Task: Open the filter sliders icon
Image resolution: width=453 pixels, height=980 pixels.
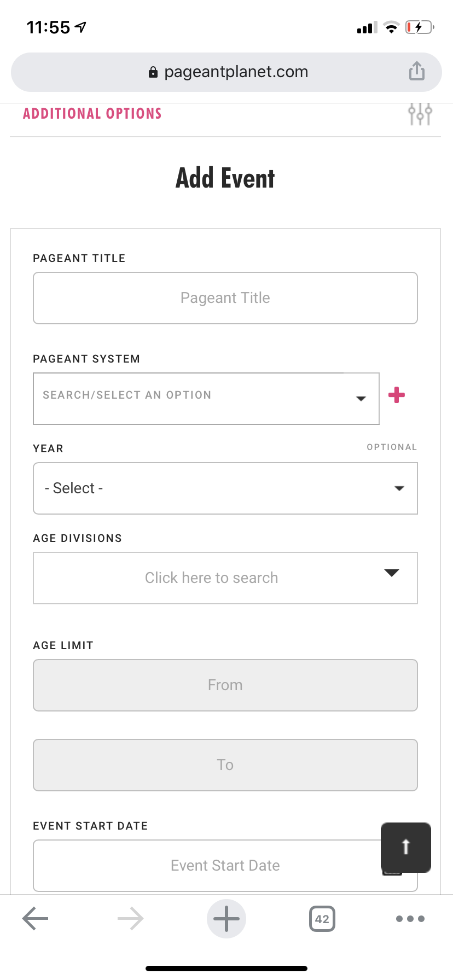Action: 420,114
